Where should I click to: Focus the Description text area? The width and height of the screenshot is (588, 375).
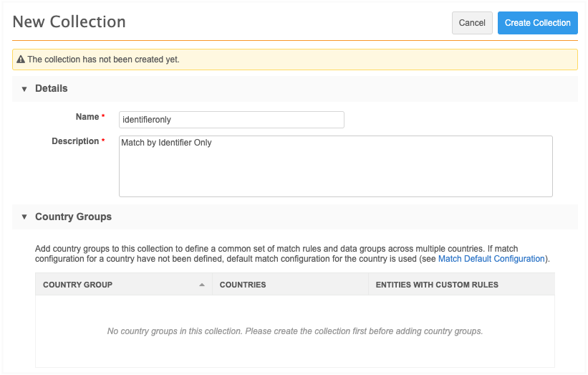[335, 166]
